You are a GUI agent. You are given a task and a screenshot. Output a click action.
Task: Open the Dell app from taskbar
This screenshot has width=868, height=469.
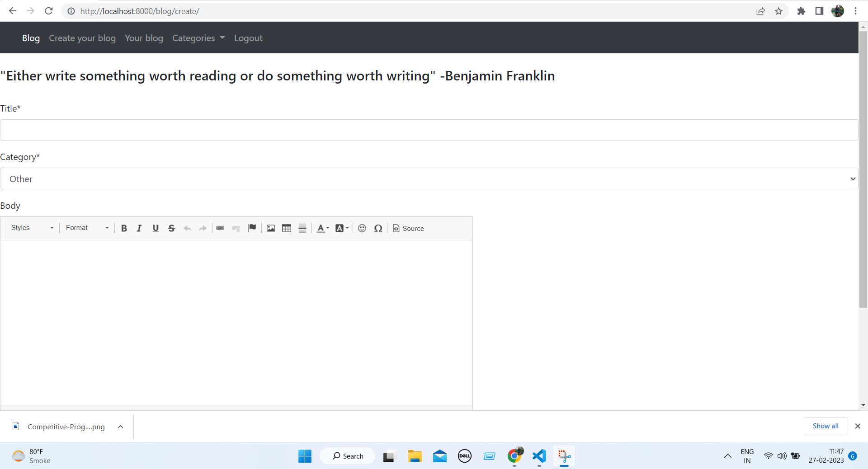point(464,456)
